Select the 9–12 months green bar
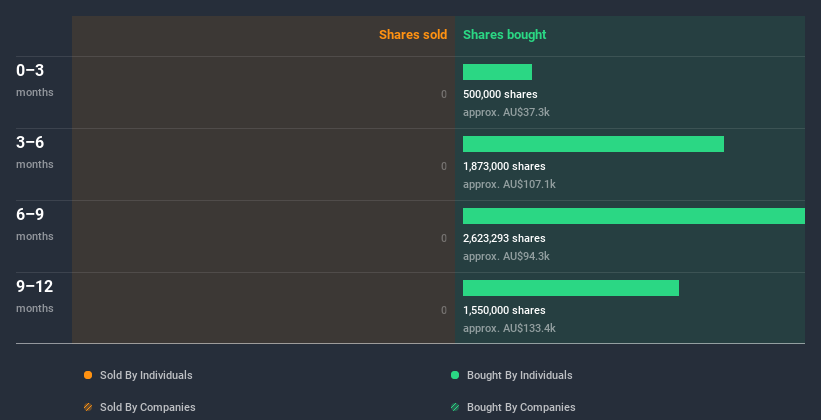The height and width of the screenshot is (420, 821). (x=571, y=288)
